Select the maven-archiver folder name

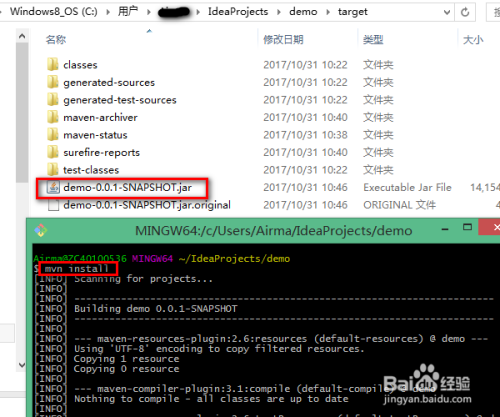click(x=100, y=117)
